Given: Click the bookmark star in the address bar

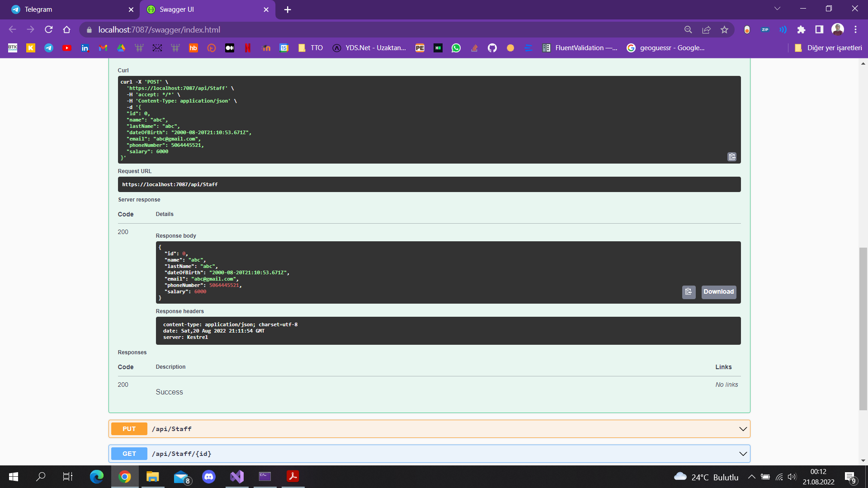Looking at the screenshot, I should pyautogui.click(x=724, y=29).
